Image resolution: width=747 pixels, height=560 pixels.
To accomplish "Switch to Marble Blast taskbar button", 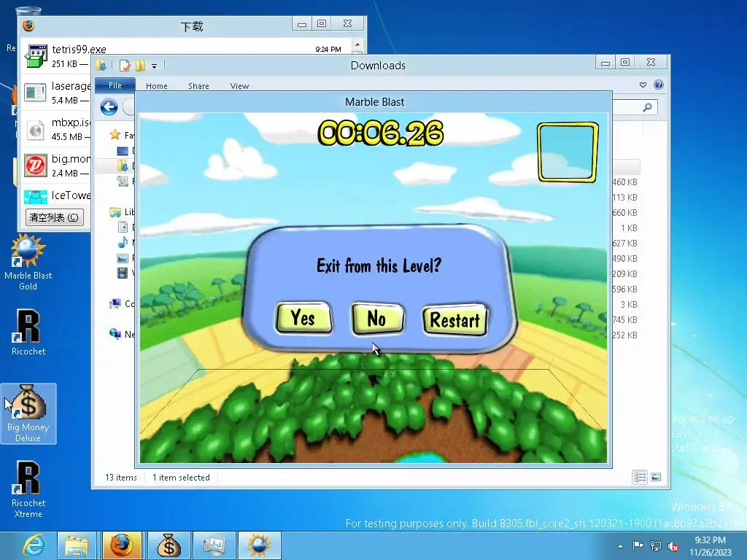I will 259,545.
